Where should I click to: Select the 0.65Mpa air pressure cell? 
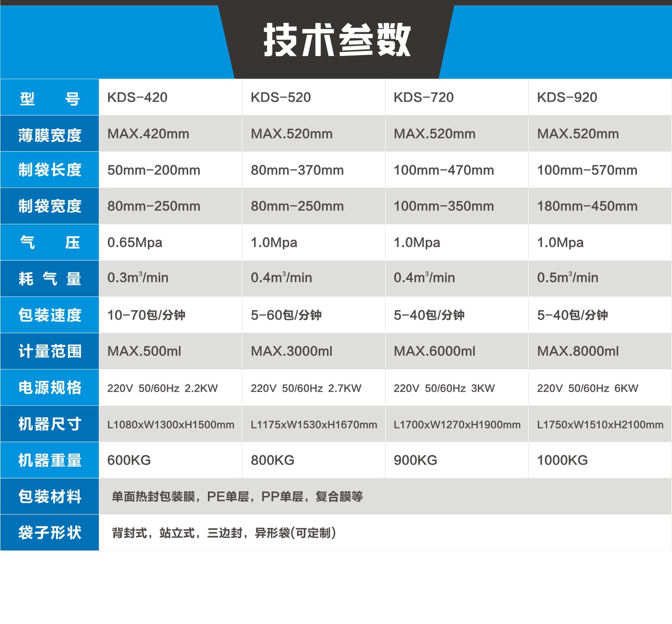135,242
